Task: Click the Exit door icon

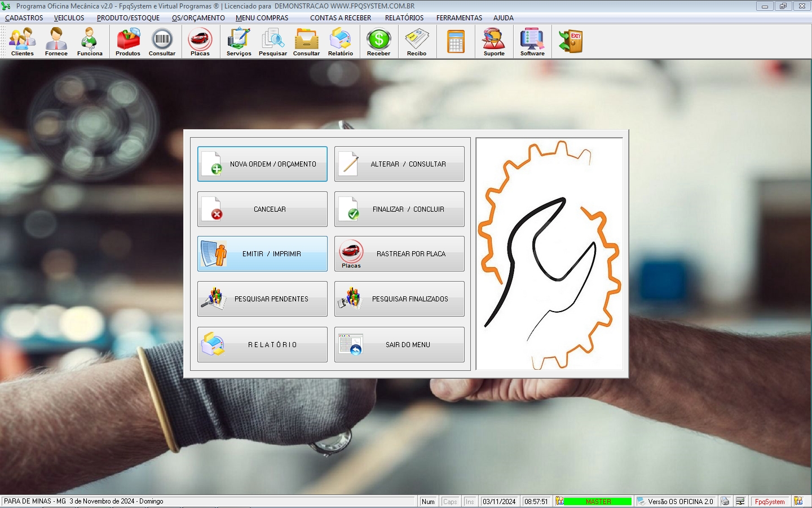Action: point(571,42)
